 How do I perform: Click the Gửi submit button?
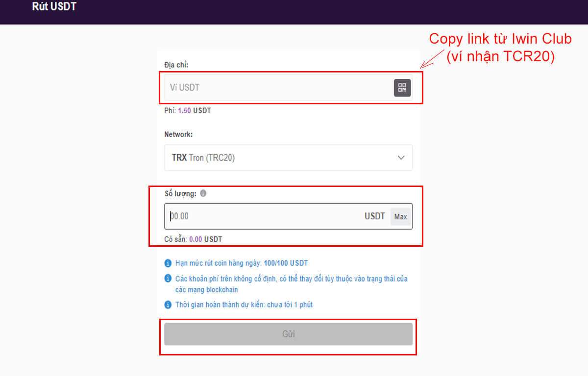(x=288, y=334)
